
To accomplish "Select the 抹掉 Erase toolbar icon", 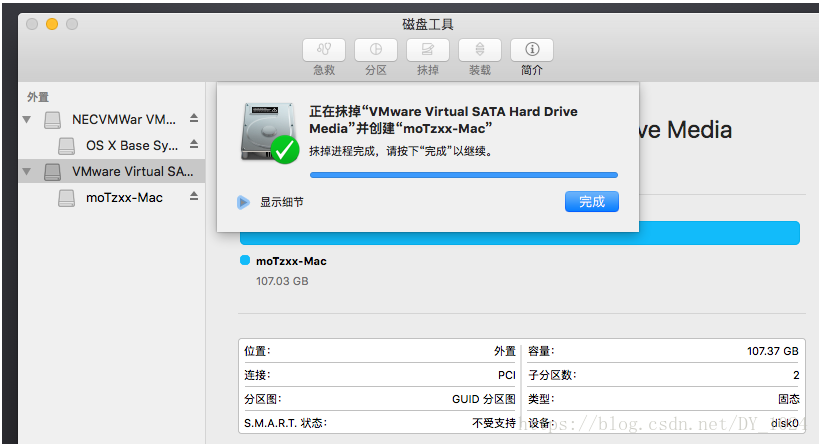I will pyautogui.click(x=428, y=50).
